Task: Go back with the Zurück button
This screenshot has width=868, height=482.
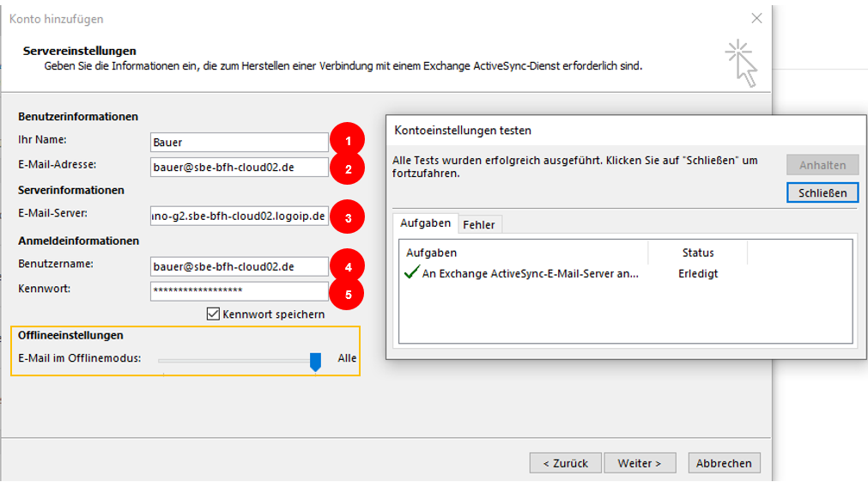Action: [565, 463]
